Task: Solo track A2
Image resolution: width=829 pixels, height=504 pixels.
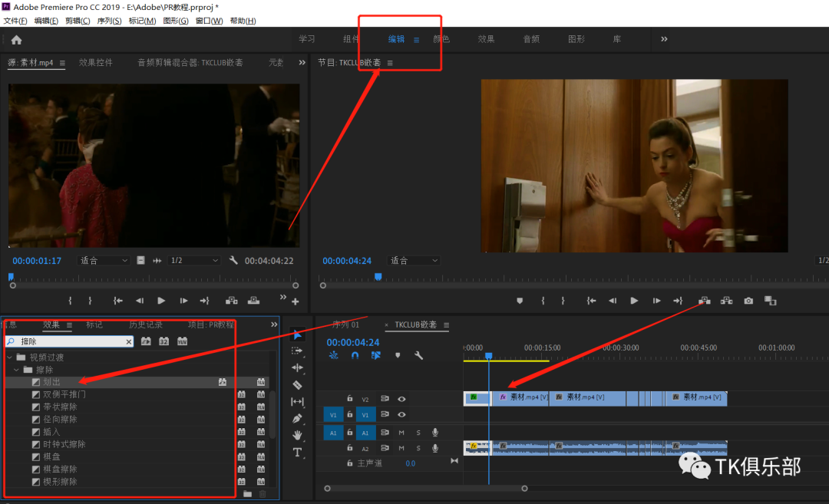Action: click(x=418, y=448)
